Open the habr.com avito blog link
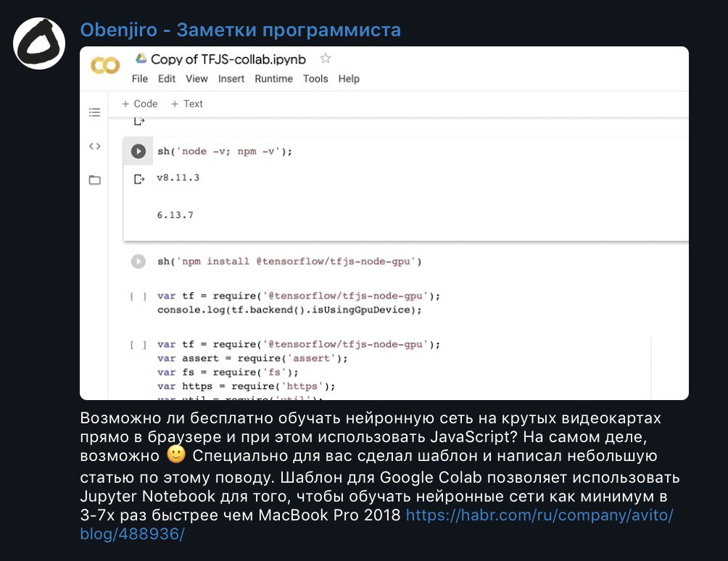The image size is (728, 561). (376, 524)
